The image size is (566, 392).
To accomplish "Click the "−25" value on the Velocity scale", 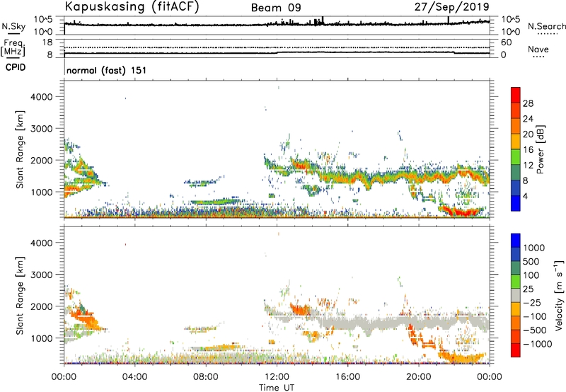I will coord(532,302).
